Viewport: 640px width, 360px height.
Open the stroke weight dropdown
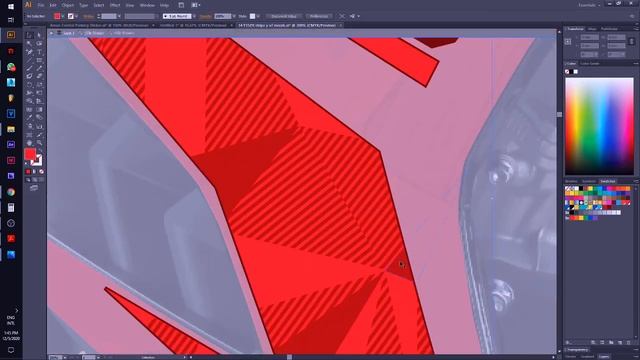[119, 16]
